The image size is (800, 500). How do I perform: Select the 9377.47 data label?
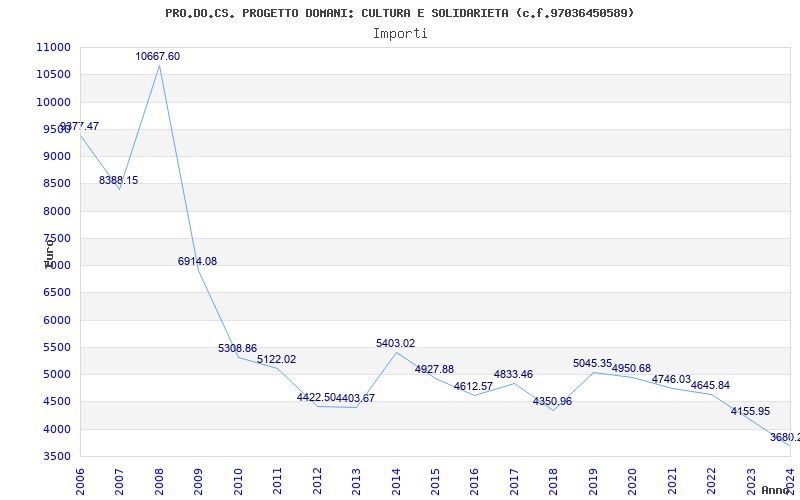tap(80, 127)
